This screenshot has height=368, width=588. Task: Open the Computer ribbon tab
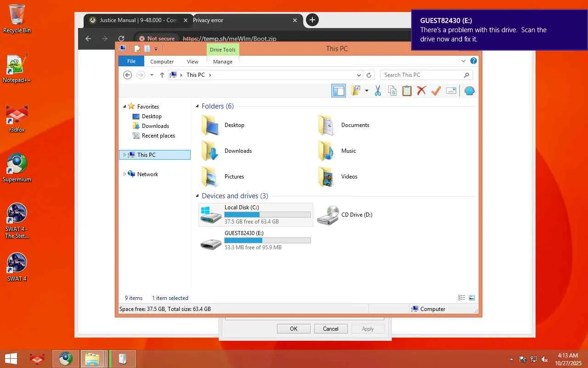click(162, 62)
